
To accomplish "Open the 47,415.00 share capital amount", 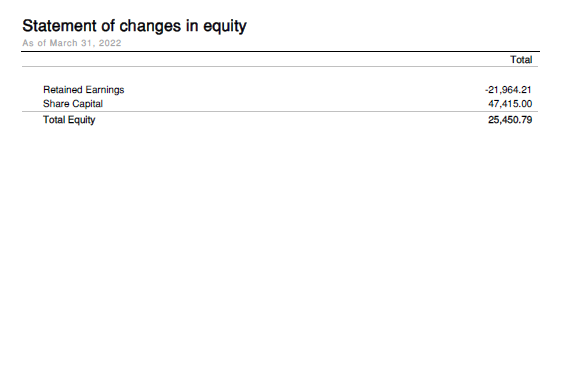I will point(510,104).
